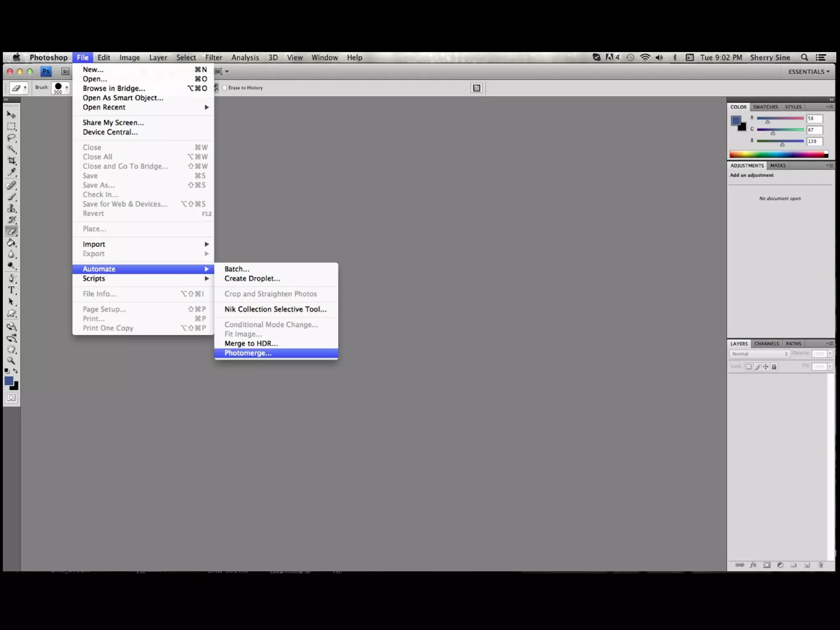Screen dimensions: 840x630
Task: Click the color spectrum ramp bar
Action: coord(778,155)
